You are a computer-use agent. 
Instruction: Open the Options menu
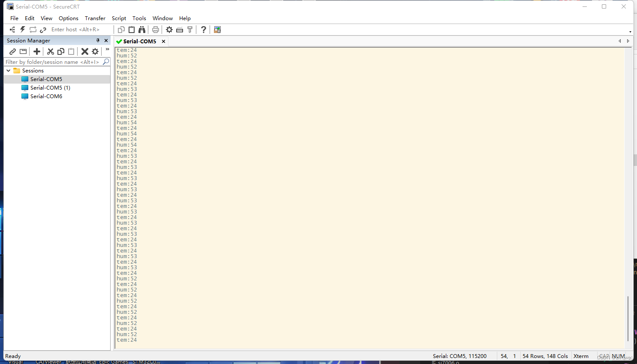(69, 18)
